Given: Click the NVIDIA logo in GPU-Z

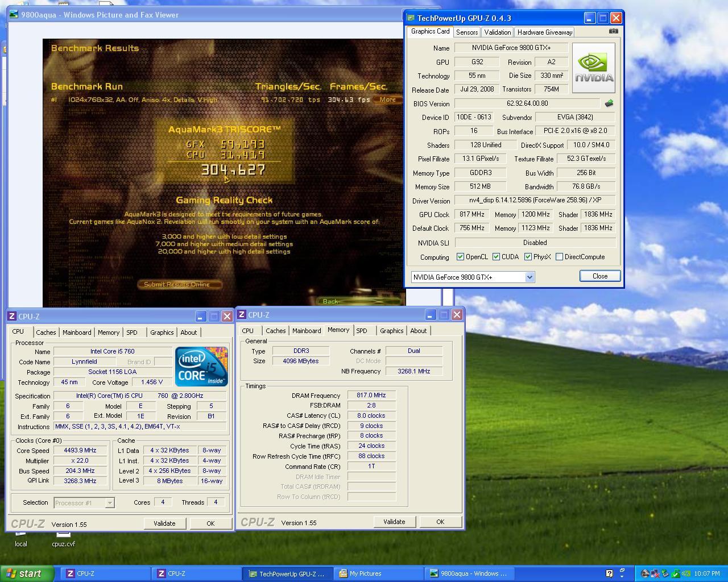Looking at the screenshot, I should point(593,68).
